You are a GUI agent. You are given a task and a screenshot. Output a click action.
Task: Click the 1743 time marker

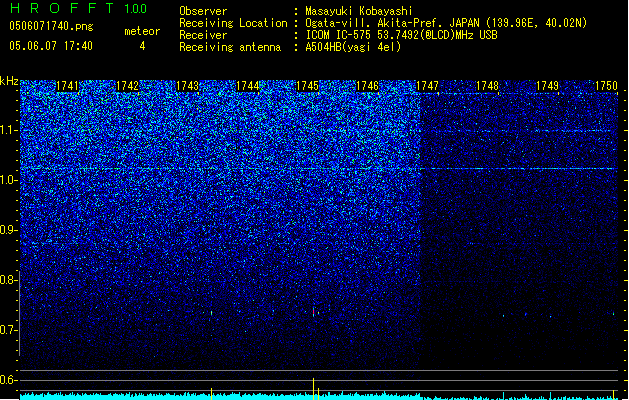(187, 86)
